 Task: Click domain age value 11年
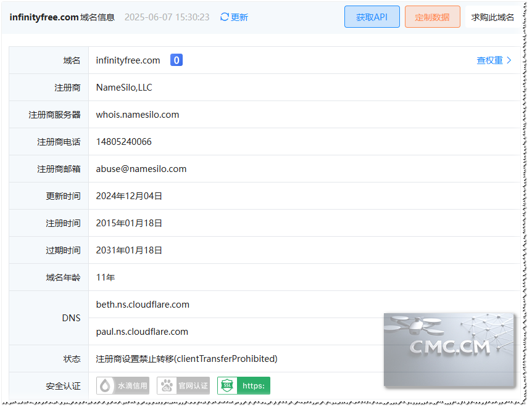coord(106,277)
